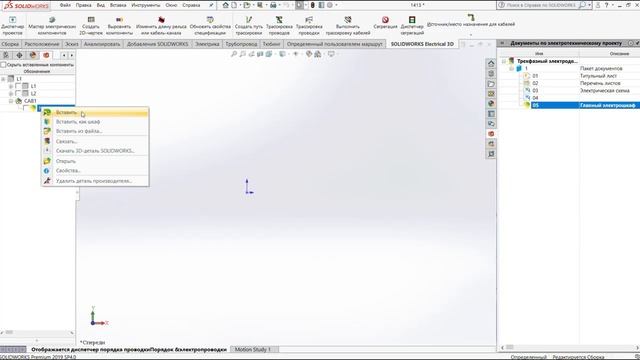Click Выполнить трассировку кабелей
Image resolution: width=640 pixels, height=360 pixels.
point(348,25)
